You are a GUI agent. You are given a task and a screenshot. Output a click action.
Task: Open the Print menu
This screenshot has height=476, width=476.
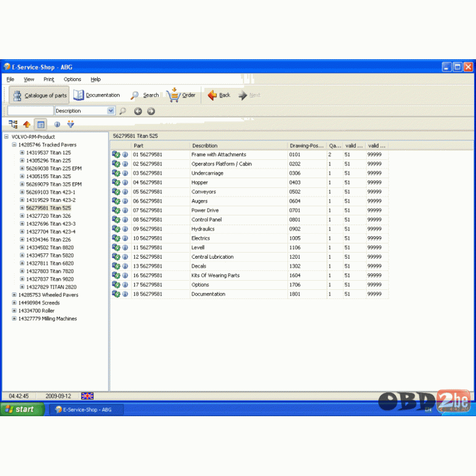(49, 79)
